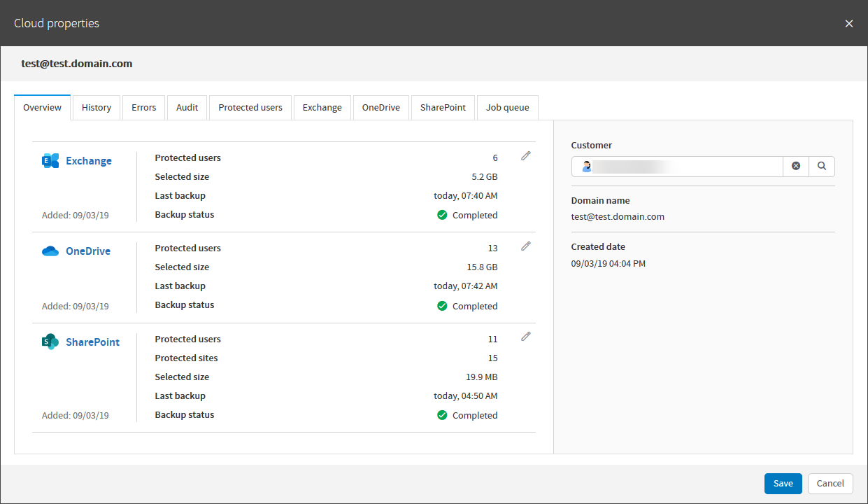Click SharePoint protected sites count 15

tap(493, 358)
